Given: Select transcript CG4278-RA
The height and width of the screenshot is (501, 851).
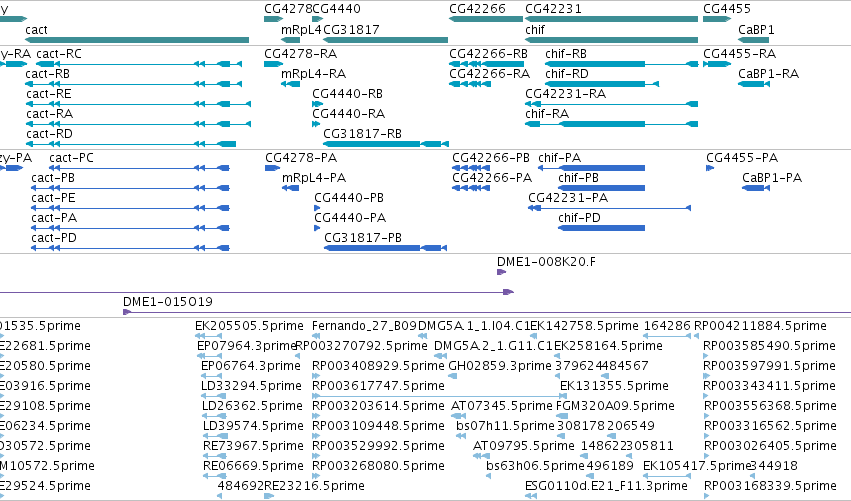Looking at the screenshot, I should tap(274, 64).
